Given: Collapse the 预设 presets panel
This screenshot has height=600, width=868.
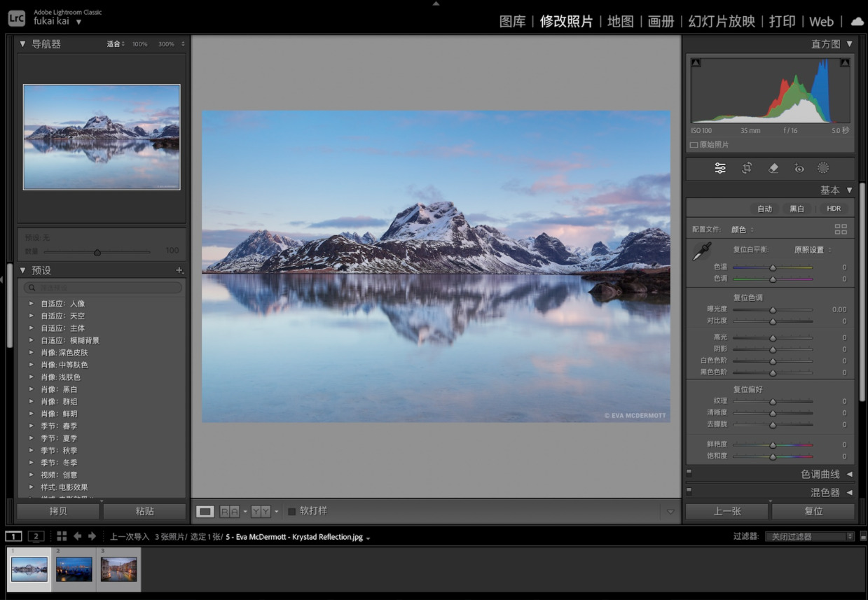Looking at the screenshot, I should coord(22,270).
